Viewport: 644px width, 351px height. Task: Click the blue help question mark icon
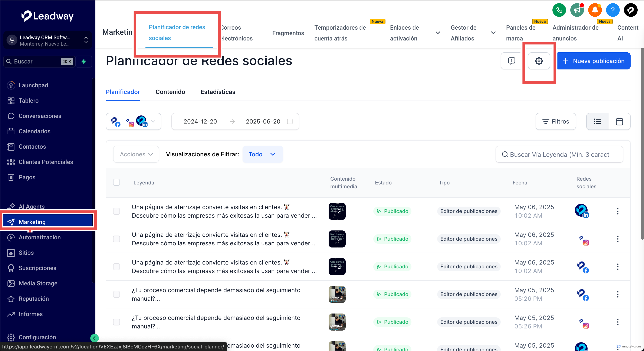pyautogui.click(x=612, y=10)
